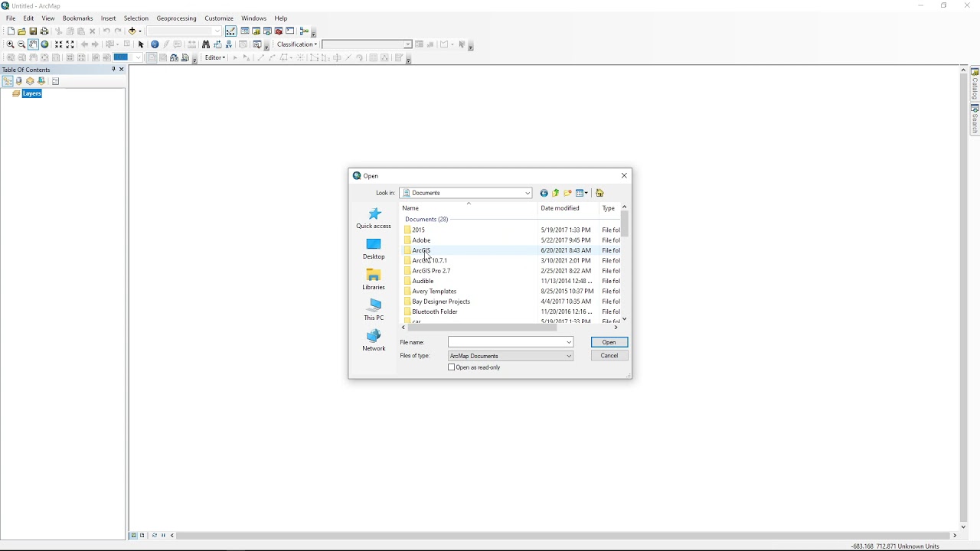Open the Geoprocessing menu
The image size is (980, 551).
(176, 18)
